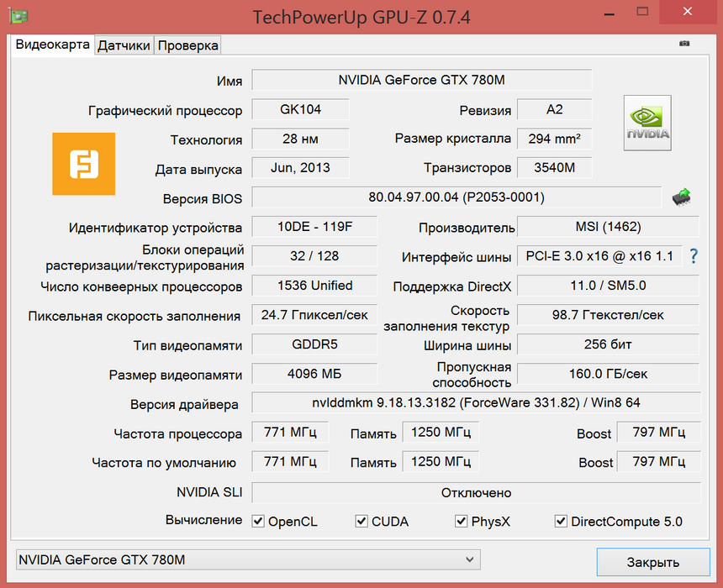Click the NVIDIA logo image
Image resolution: width=723 pixels, height=588 pixels.
(646, 123)
